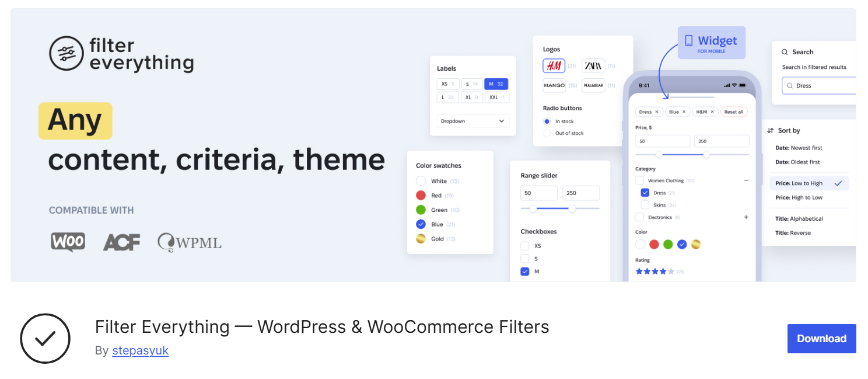Select the In stock radio button
Screen dimensions: 868x379
(x=547, y=121)
